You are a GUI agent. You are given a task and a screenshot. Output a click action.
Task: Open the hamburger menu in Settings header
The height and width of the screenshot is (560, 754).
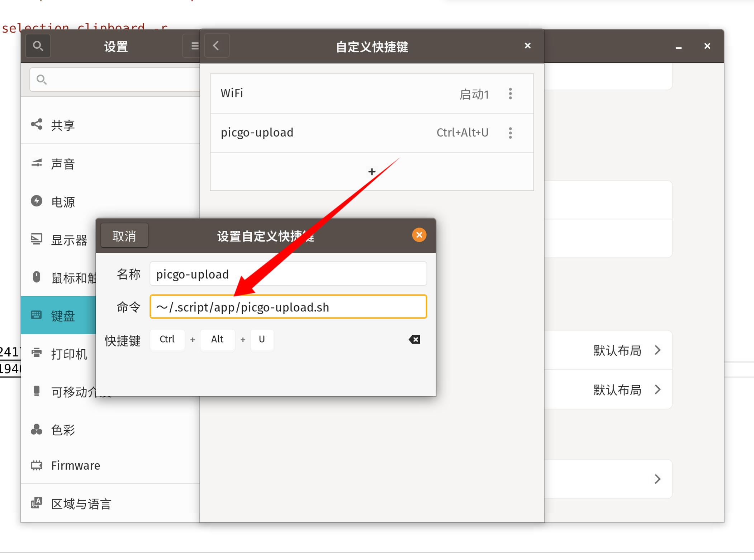point(194,46)
